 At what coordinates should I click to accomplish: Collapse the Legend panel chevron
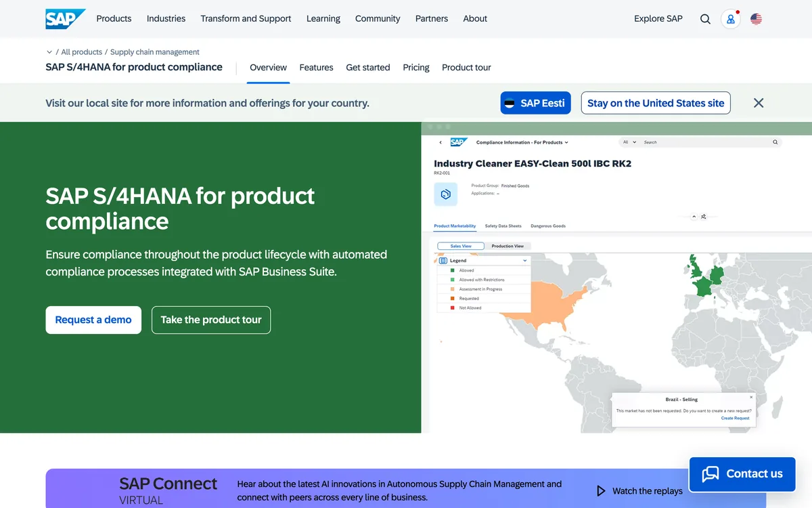(x=525, y=260)
